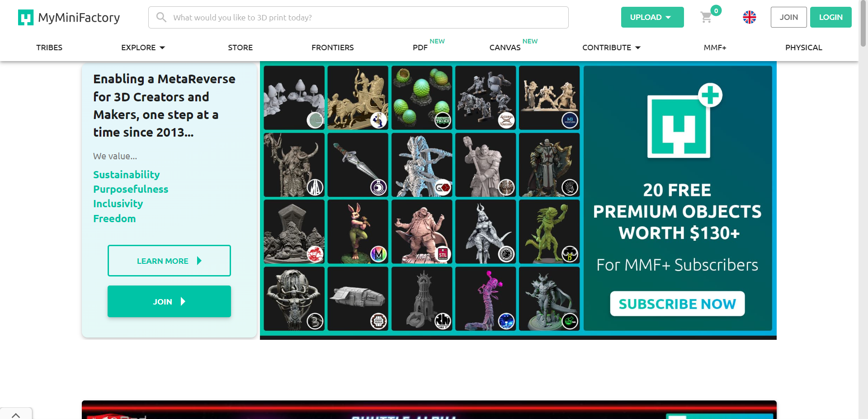
Task: Click the page vertical scrollbar
Action: pyautogui.click(x=863, y=209)
